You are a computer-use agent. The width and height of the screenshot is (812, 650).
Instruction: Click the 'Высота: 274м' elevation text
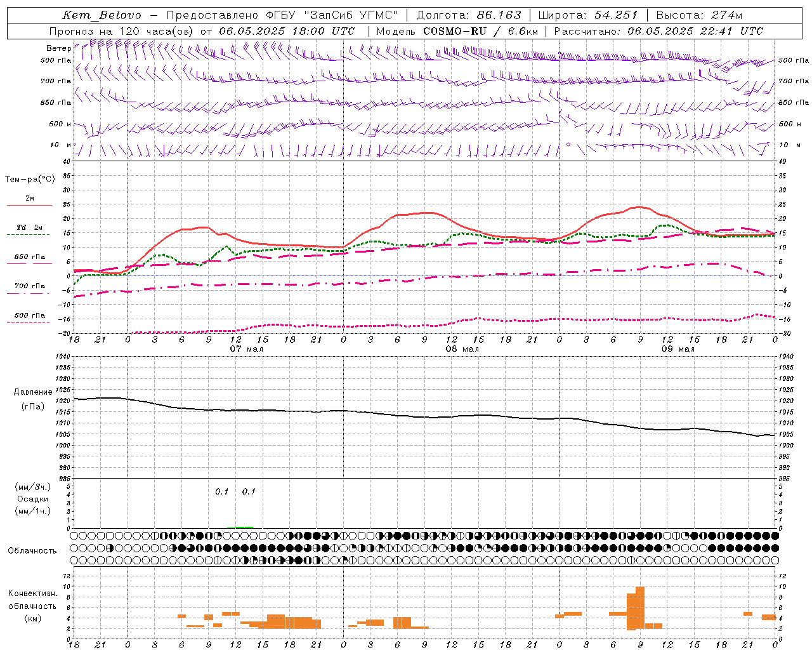coord(699,15)
